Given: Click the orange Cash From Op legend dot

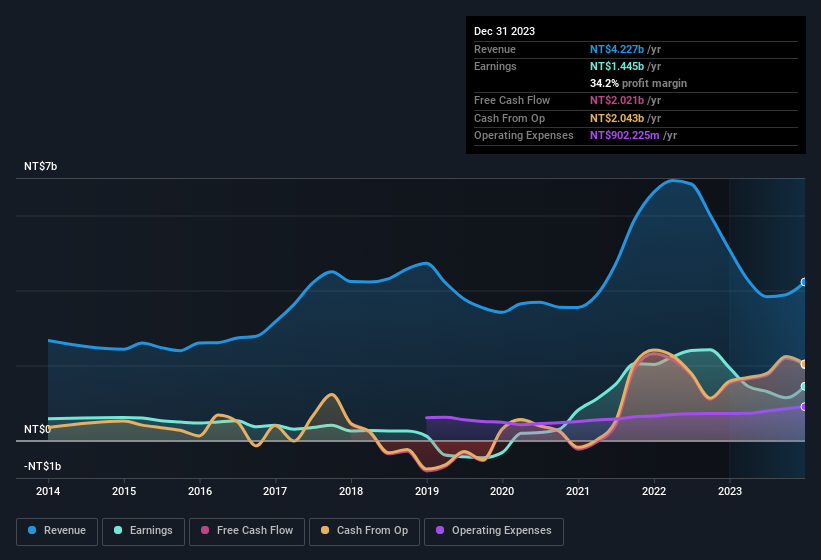Looking at the screenshot, I should [x=325, y=531].
